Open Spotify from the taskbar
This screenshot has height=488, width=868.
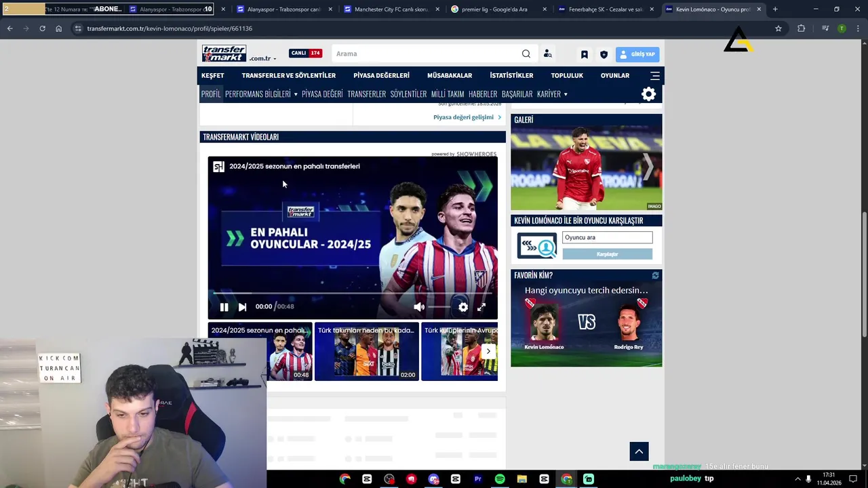pos(500,479)
